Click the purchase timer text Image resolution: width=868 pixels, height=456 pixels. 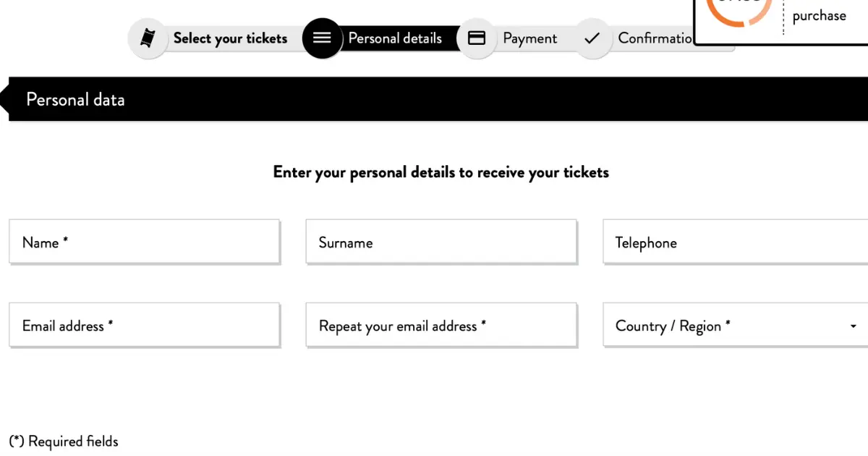click(819, 16)
